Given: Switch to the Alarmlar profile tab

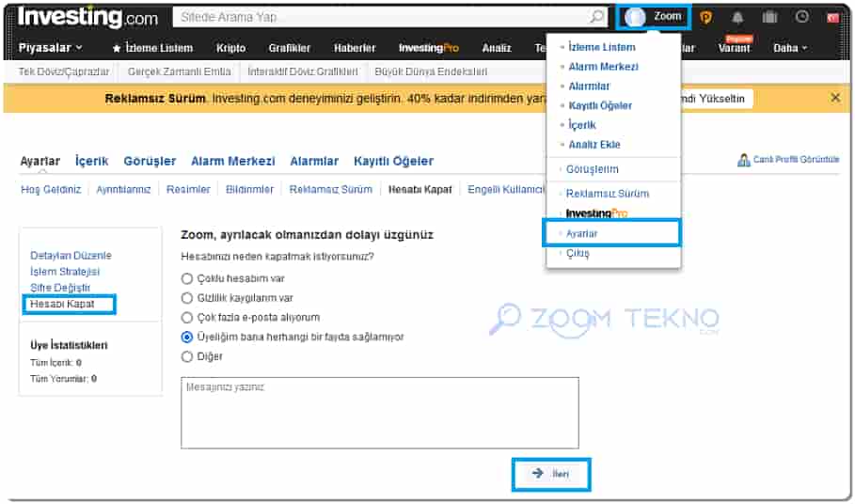Looking at the screenshot, I should (x=314, y=162).
